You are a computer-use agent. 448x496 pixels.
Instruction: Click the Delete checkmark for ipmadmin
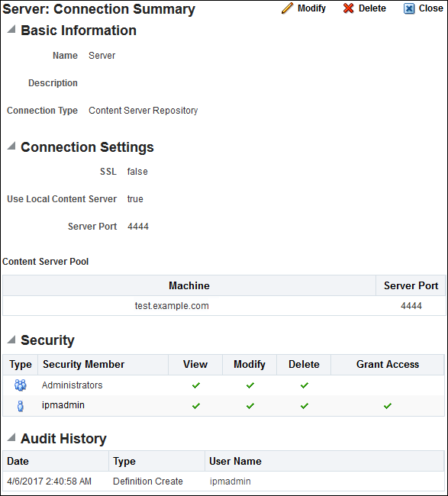click(x=305, y=406)
